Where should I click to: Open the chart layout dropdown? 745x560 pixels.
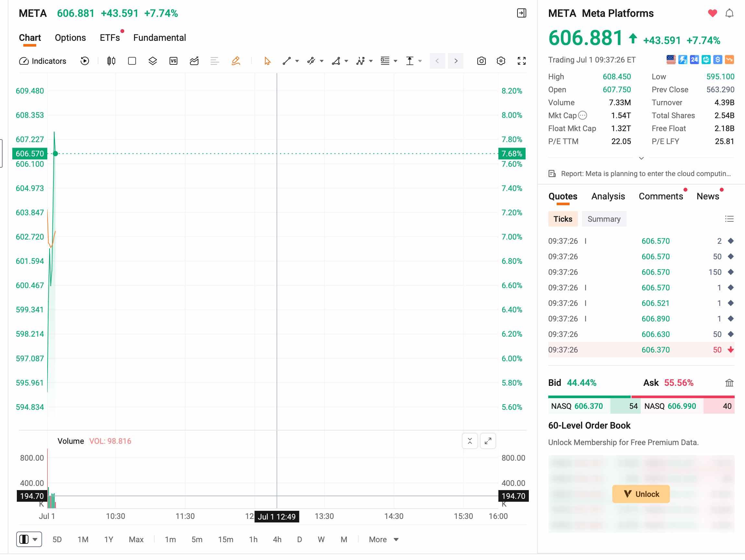pyautogui.click(x=29, y=540)
